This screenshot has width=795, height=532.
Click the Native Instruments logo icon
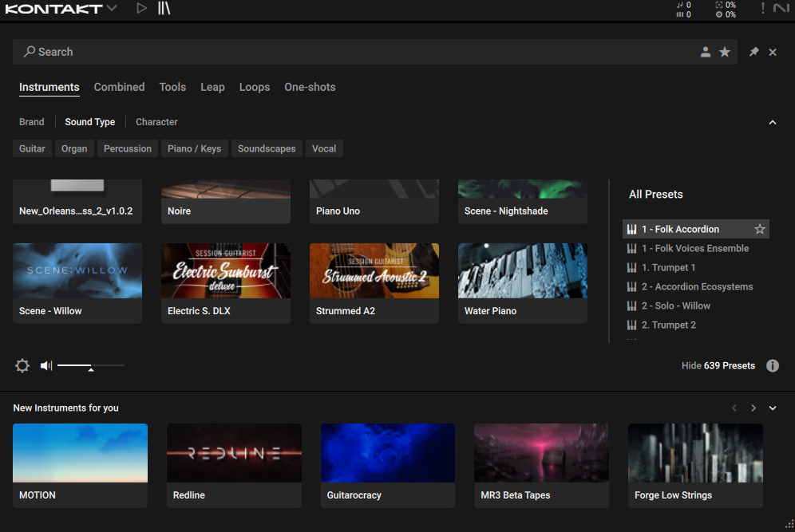click(x=781, y=8)
